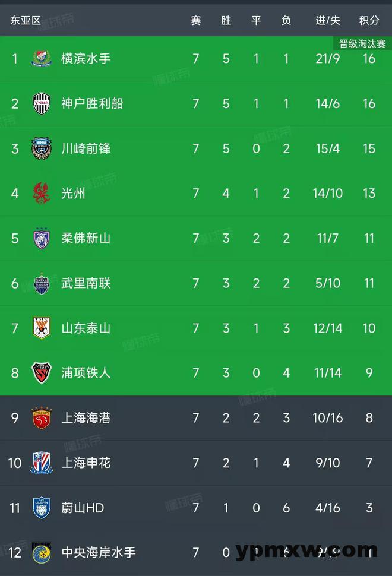Image resolution: width=392 pixels, height=576 pixels.
Task: Open the 横滨水手 team name
Action: click(86, 58)
